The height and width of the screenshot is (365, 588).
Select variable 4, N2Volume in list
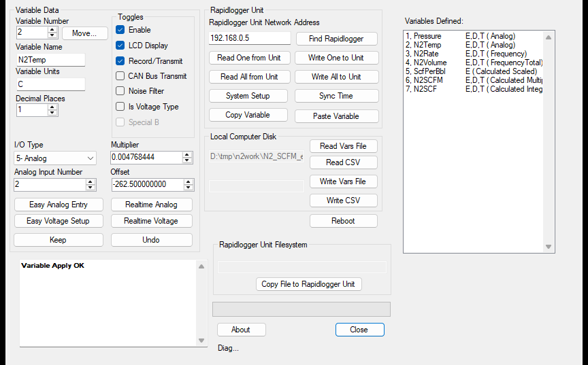(x=474, y=63)
